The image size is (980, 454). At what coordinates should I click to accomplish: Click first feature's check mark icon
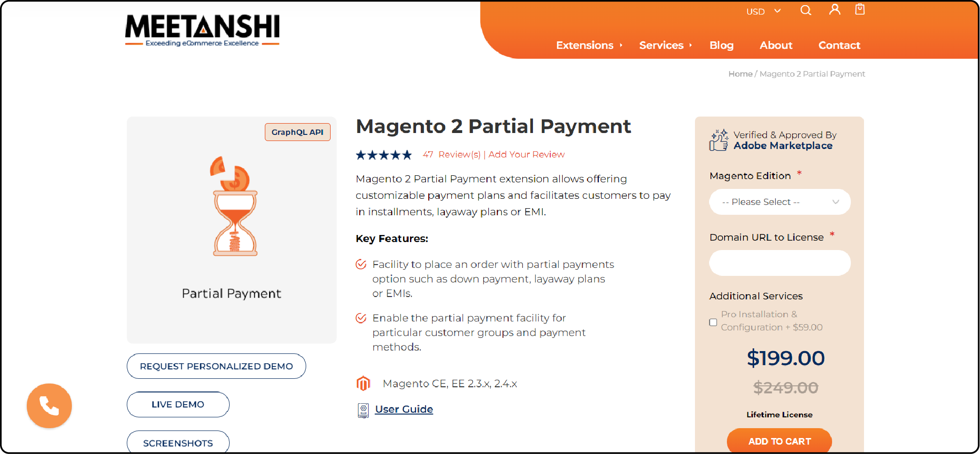(361, 264)
